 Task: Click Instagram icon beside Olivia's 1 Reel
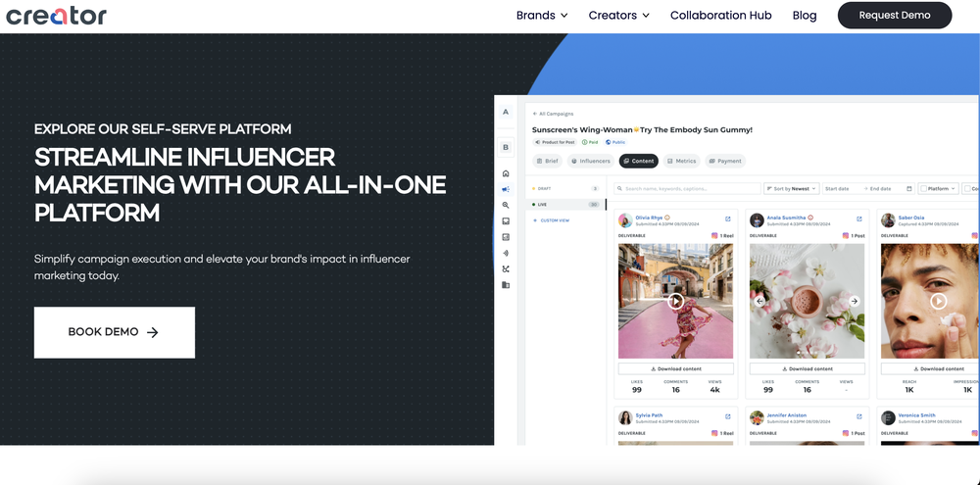click(x=714, y=235)
